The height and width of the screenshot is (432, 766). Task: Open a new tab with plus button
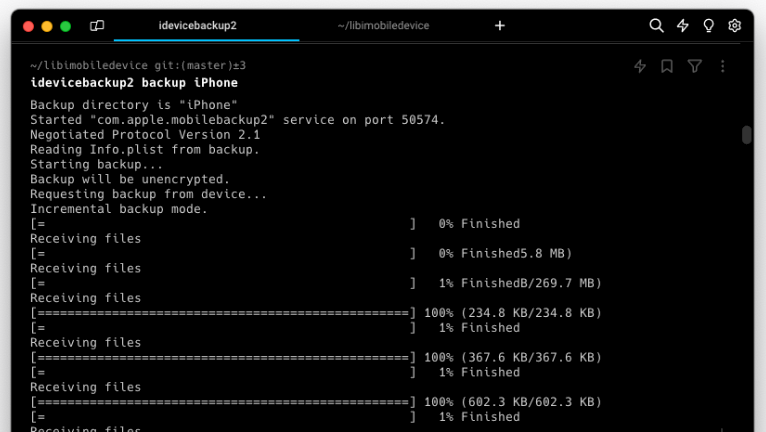(x=500, y=25)
